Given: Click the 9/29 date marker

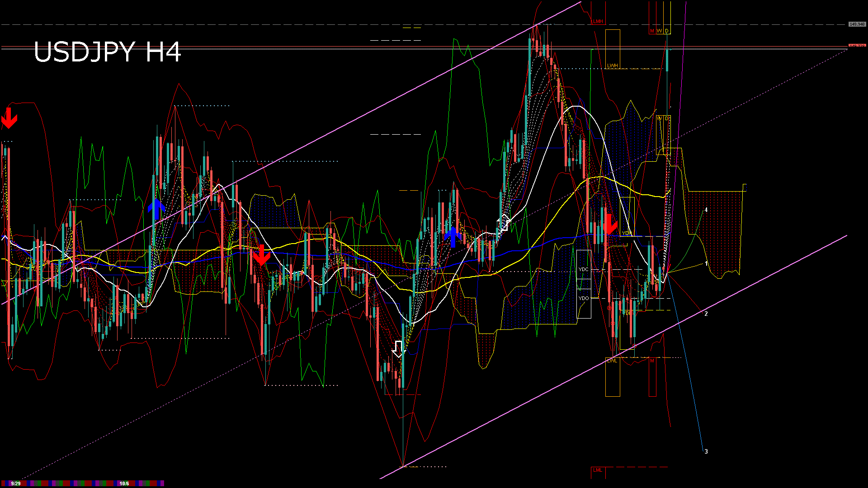Looking at the screenshot, I should click(x=16, y=483).
